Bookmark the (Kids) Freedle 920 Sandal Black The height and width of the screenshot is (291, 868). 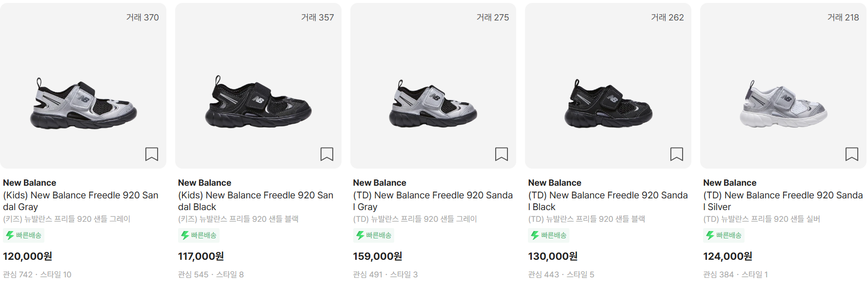[x=327, y=154]
